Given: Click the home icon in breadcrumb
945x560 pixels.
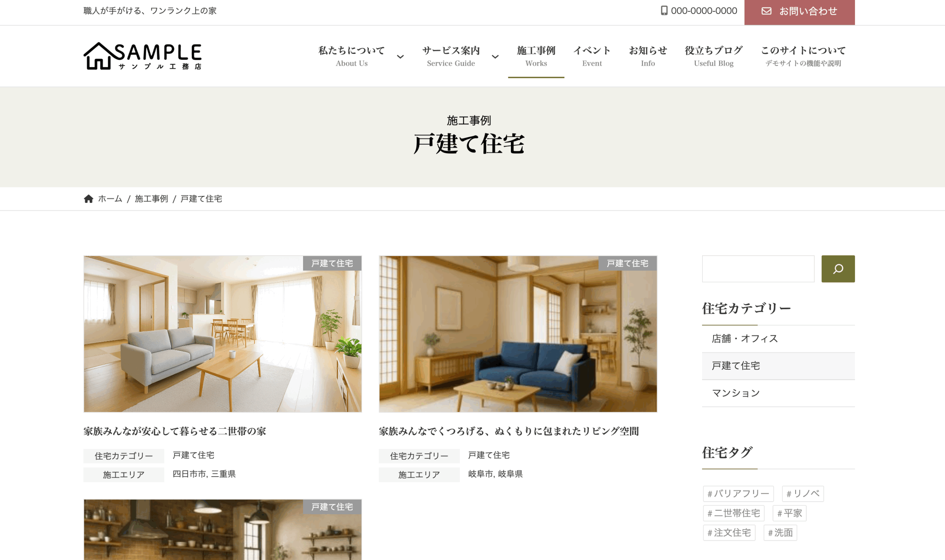Looking at the screenshot, I should (88, 199).
